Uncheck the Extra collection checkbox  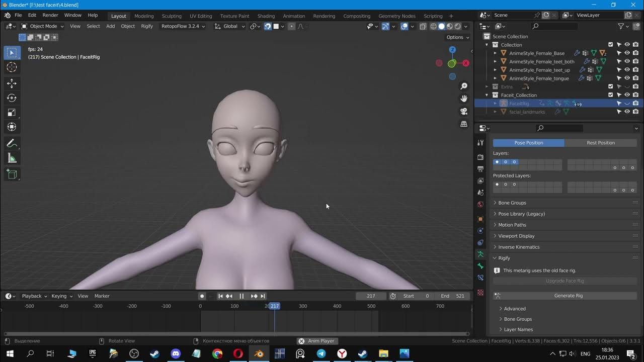[611, 86]
